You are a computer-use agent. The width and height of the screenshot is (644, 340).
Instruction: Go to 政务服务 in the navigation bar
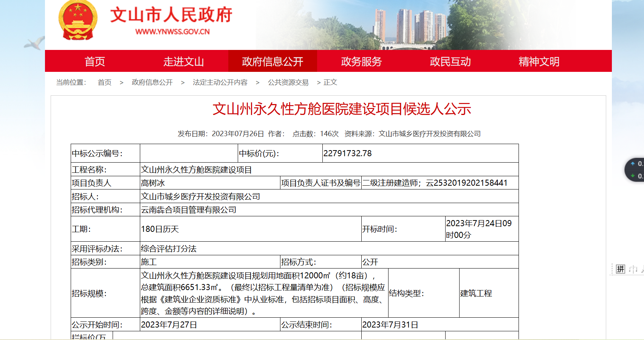[x=361, y=61]
